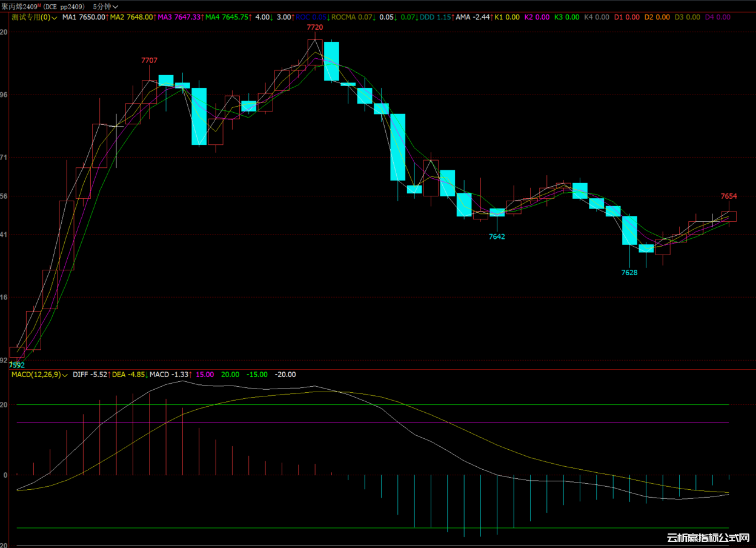
Task: Click the K4 0.00 indicator value
Action: click(x=597, y=17)
